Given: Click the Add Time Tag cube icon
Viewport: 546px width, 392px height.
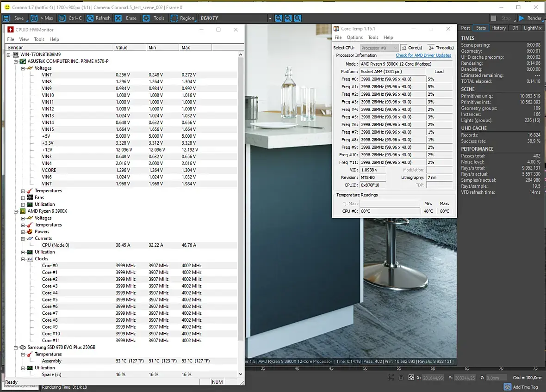Looking at the screenshot, I should point(508,387).
